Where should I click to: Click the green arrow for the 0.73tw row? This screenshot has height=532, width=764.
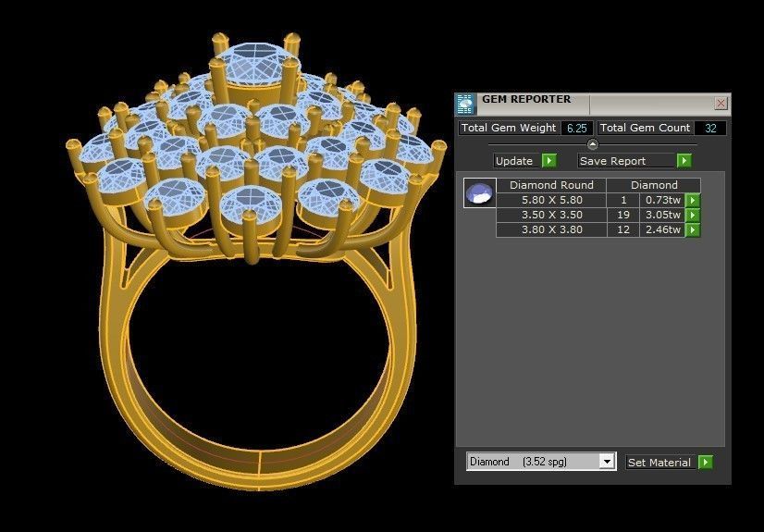693,200
